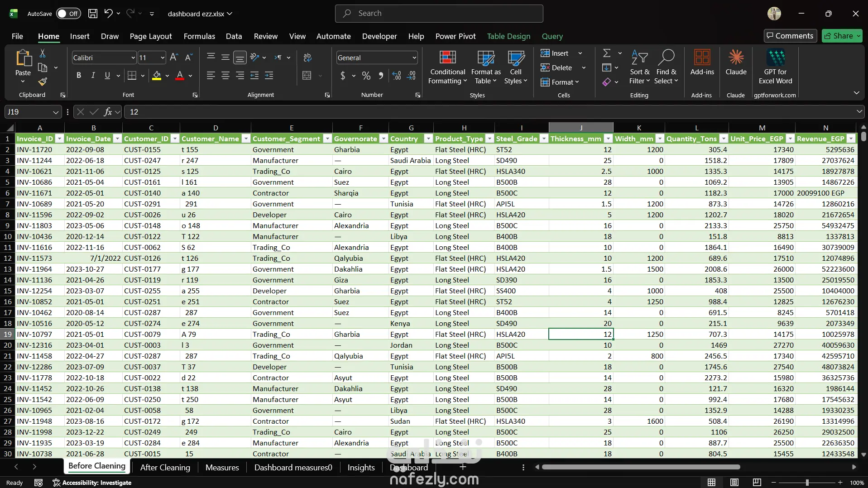Screen dimensions: 868x488
Task: Click the Insert Function fx icon
Action: (108, 112)
